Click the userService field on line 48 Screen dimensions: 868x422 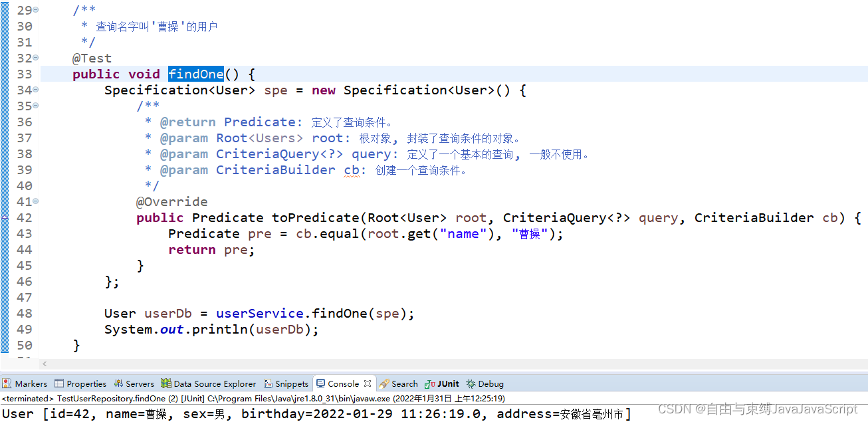click(x=260, y=314)
